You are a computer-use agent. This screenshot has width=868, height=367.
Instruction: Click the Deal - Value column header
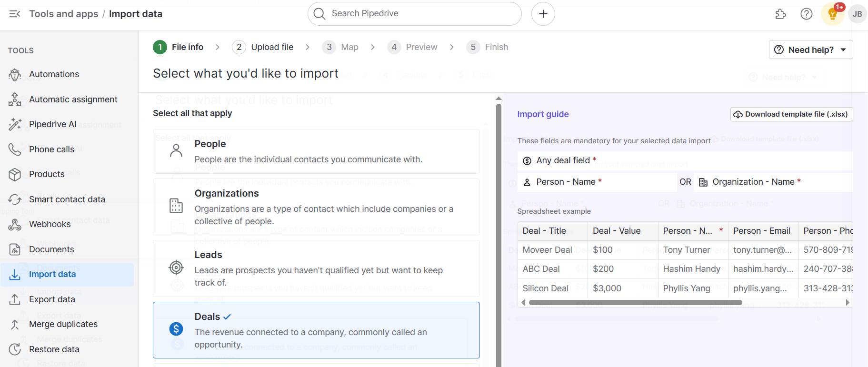[623, 231]
